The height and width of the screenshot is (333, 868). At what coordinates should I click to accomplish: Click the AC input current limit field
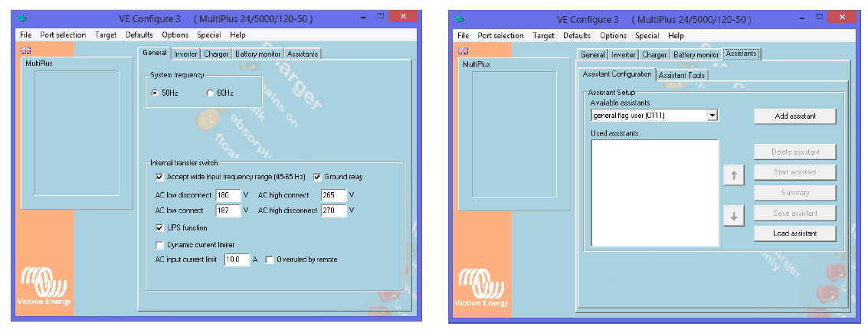click(x=236, y=260)
